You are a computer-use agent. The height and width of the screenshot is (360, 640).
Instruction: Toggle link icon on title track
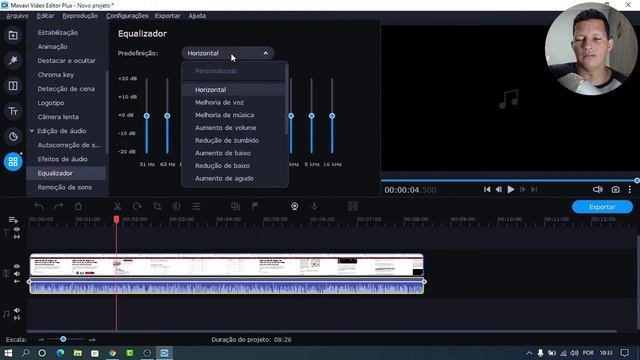click(17, 237)
